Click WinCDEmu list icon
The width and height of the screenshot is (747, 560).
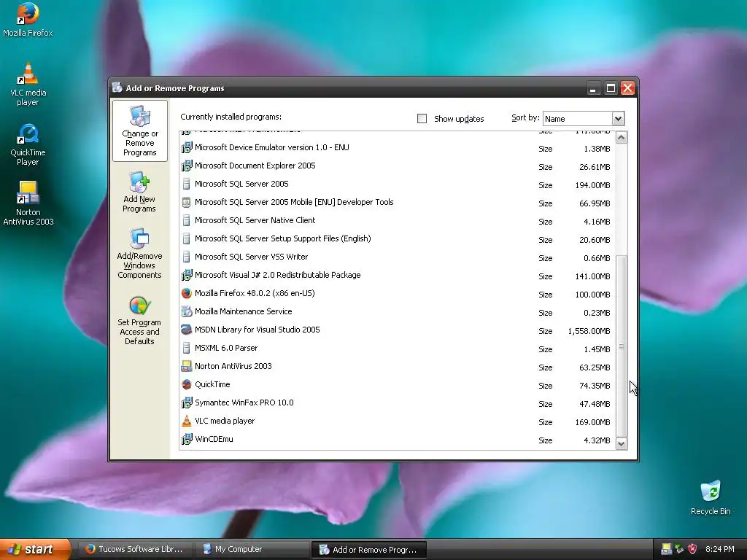186,439
